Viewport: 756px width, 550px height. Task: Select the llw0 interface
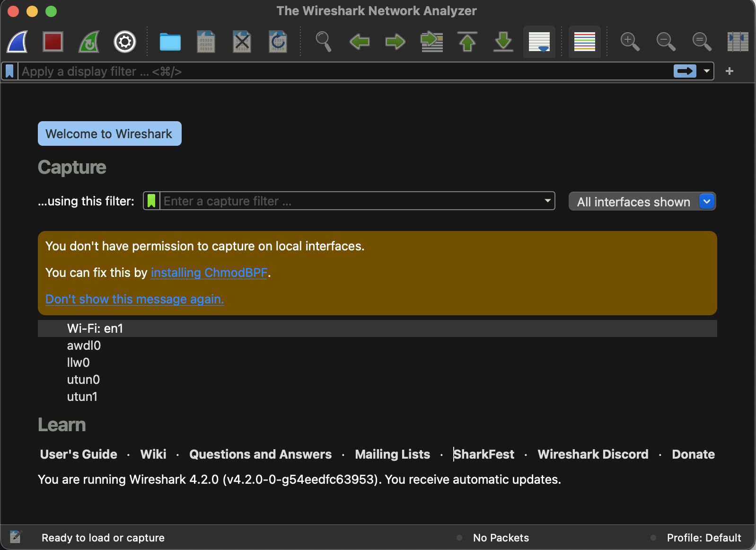click(378, 363)
